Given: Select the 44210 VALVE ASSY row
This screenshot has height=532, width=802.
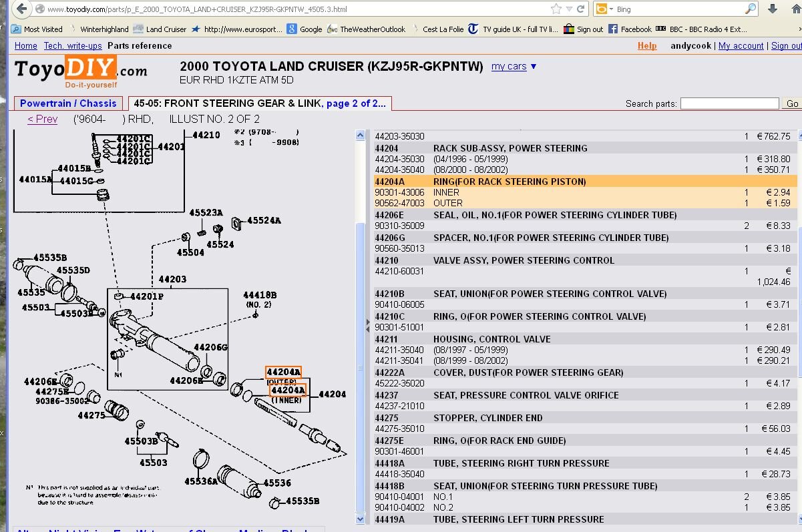Looking at the screenshot, I should pyautogui.click(x=585, y=260).
